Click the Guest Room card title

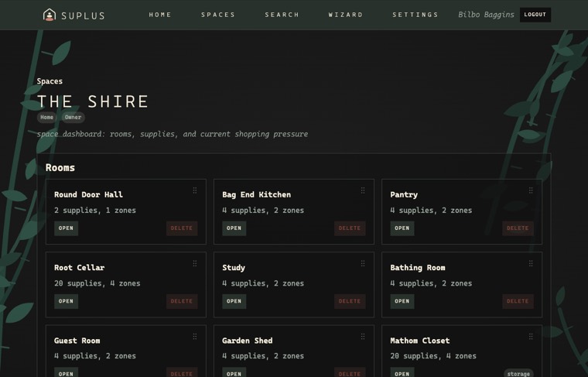coord(77,341)
